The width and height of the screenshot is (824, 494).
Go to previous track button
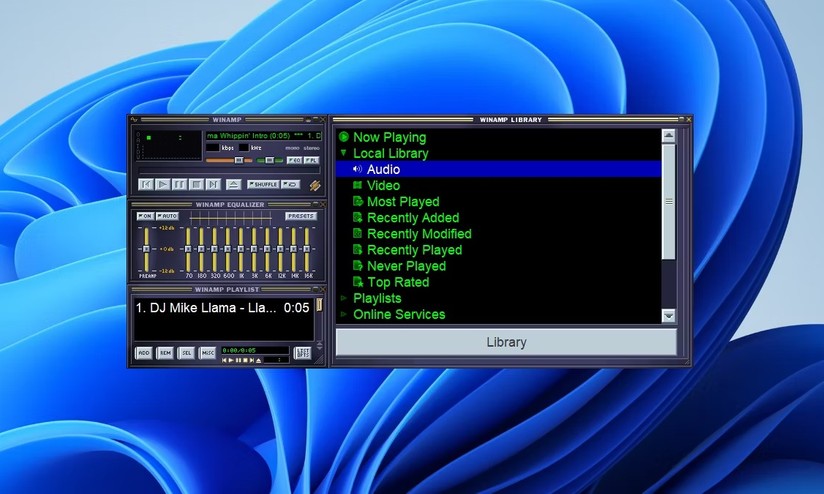click(x=145, y=184)
